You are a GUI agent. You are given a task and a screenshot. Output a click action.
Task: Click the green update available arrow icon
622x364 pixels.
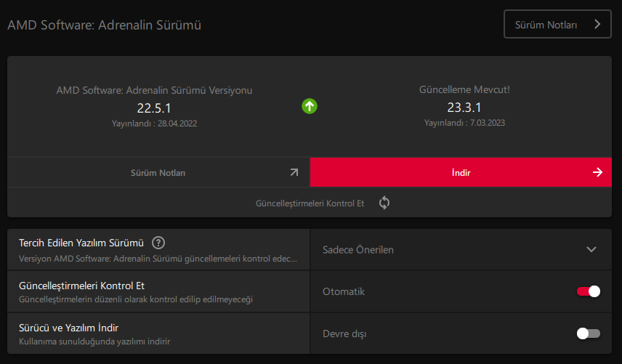coord(310,106)
